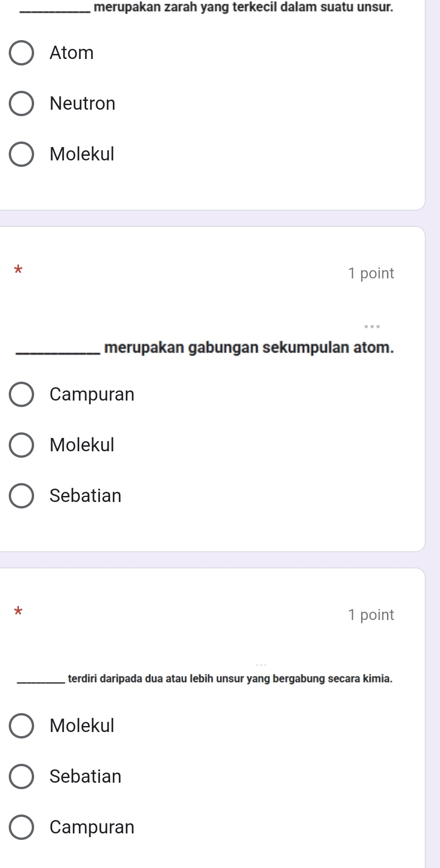Click red required asterisk above gabungan atom question
This screenshot has width=440, height=868.
18,269
